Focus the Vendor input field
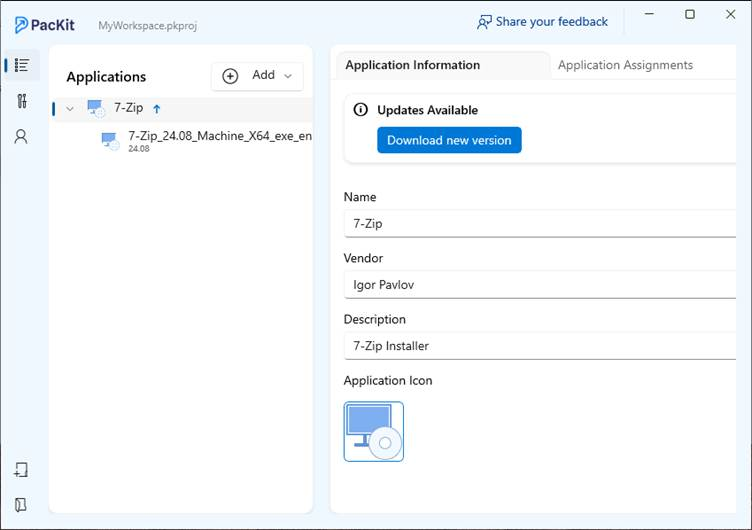 point(540,285)
